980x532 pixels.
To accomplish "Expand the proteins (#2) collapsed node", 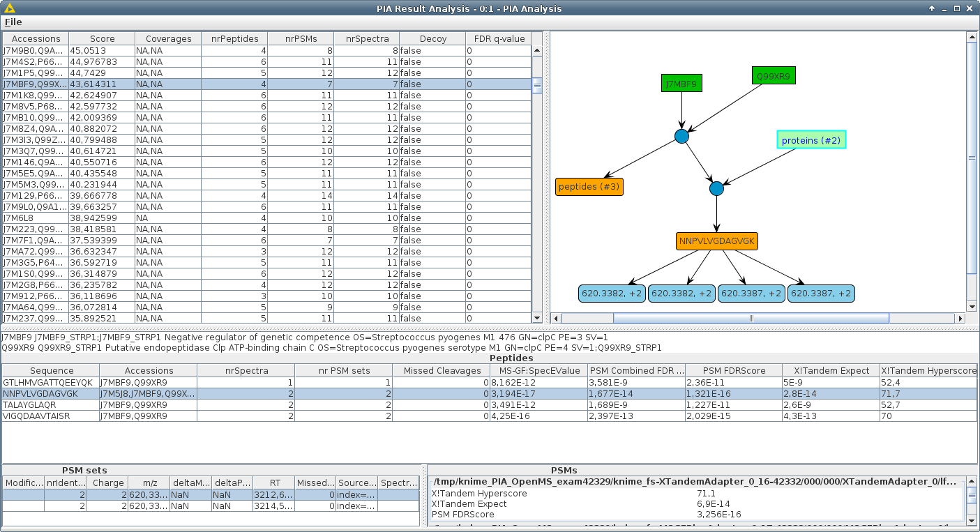I will coord(811,140).
